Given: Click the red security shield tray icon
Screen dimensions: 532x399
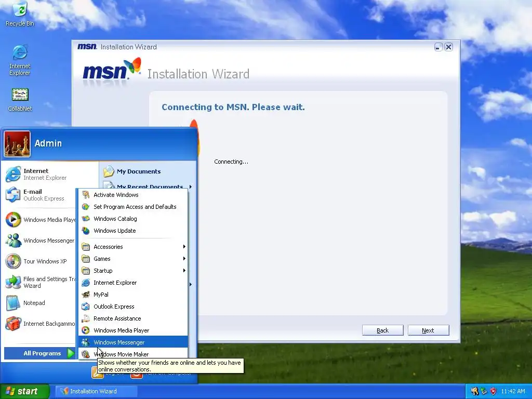Looking at the screenshot, I should point(494,391).
